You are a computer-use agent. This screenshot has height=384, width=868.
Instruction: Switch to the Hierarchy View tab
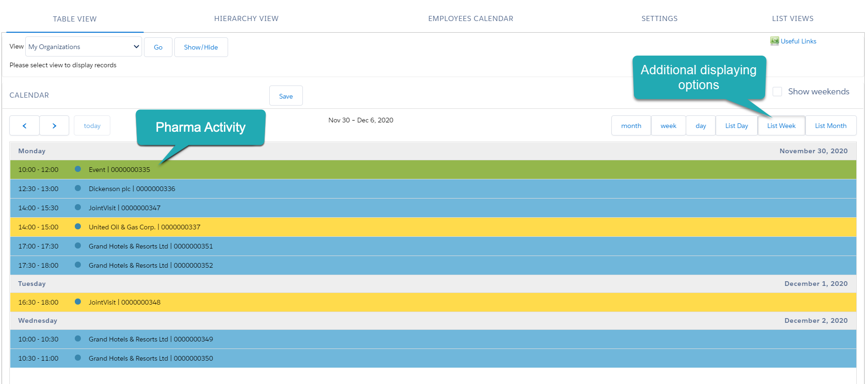246,19
